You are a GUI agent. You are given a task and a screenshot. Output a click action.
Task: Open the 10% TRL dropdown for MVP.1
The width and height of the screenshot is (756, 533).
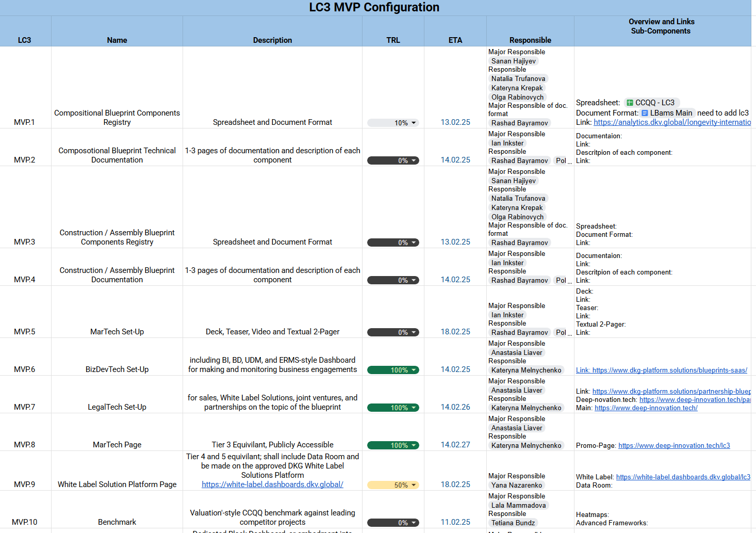tap(414, 123)
